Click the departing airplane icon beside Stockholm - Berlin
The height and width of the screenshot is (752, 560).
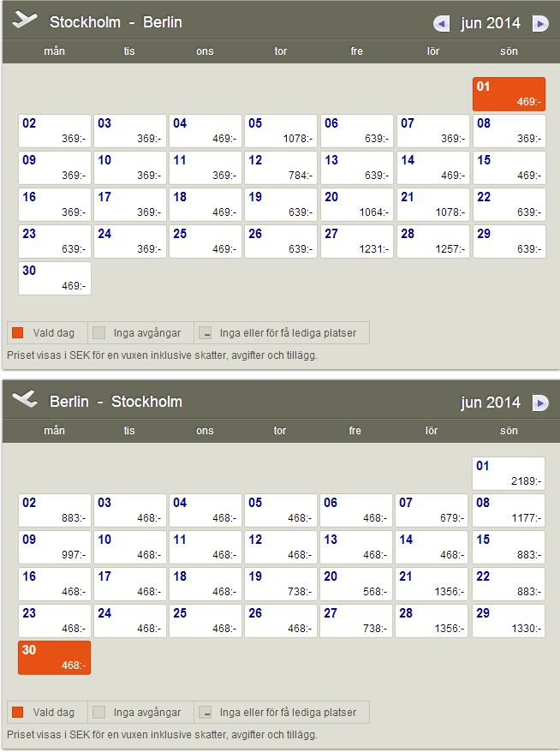27,21
